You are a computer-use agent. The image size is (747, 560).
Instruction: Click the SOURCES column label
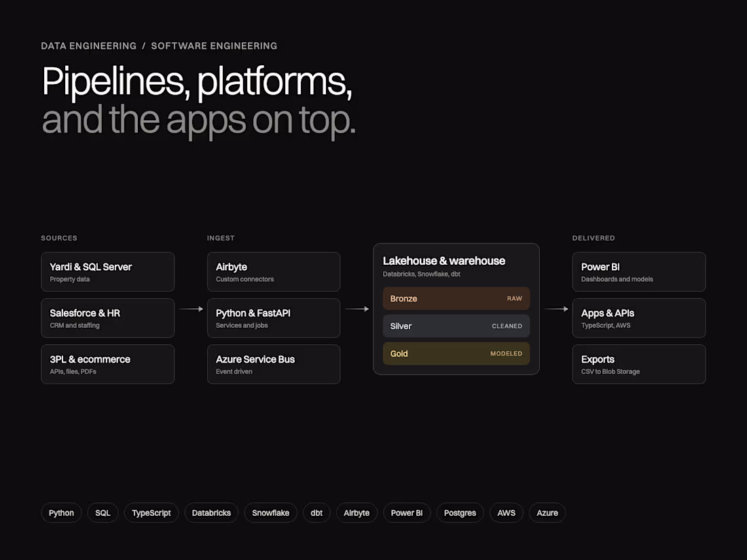59,238
